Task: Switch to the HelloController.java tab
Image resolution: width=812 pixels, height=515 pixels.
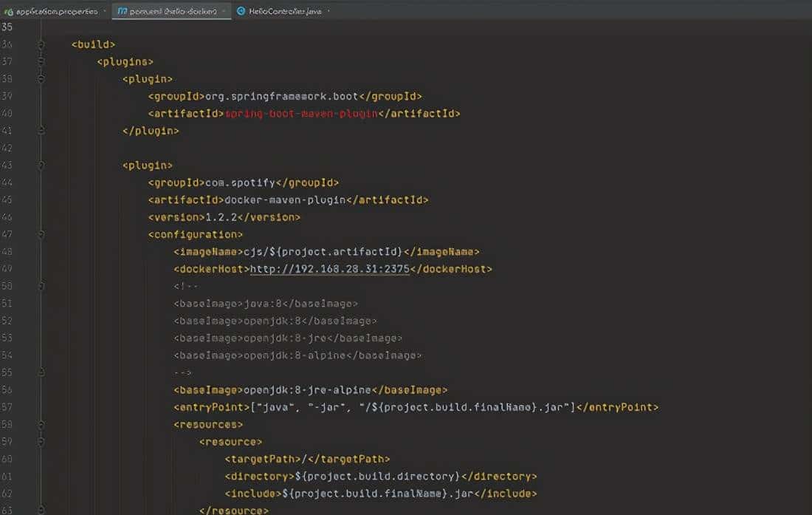Action: (284, 11)
